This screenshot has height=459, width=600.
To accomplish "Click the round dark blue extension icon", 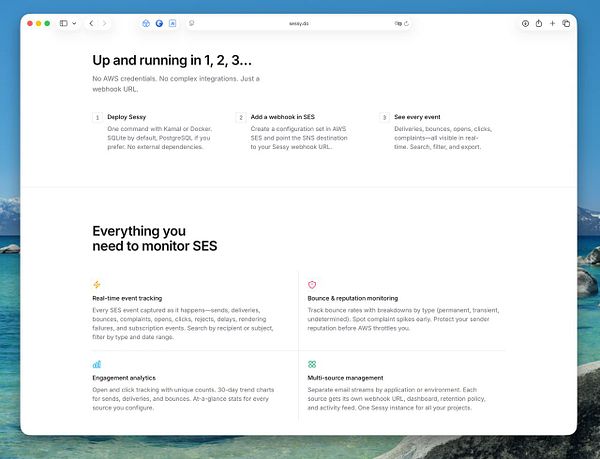I will click(x=159, y=23).
